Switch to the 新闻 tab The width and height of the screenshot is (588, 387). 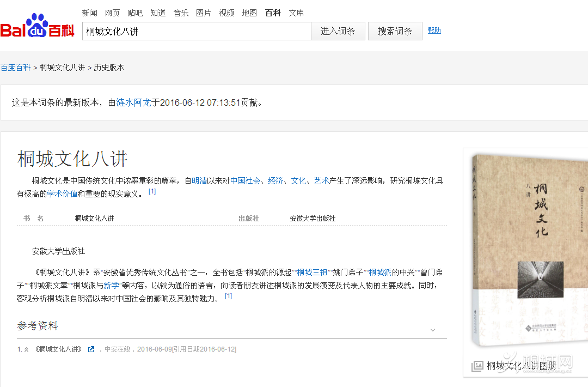[x=89, y=13]
